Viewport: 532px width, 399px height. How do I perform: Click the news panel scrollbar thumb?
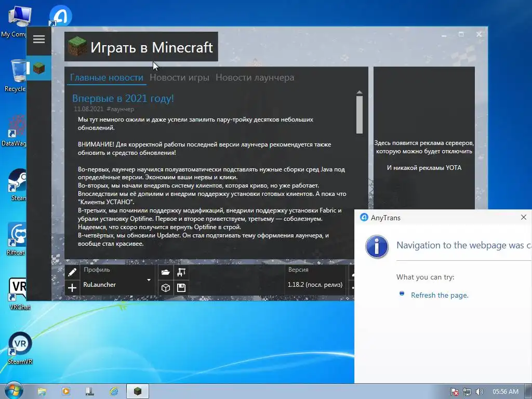pos(360,115)
